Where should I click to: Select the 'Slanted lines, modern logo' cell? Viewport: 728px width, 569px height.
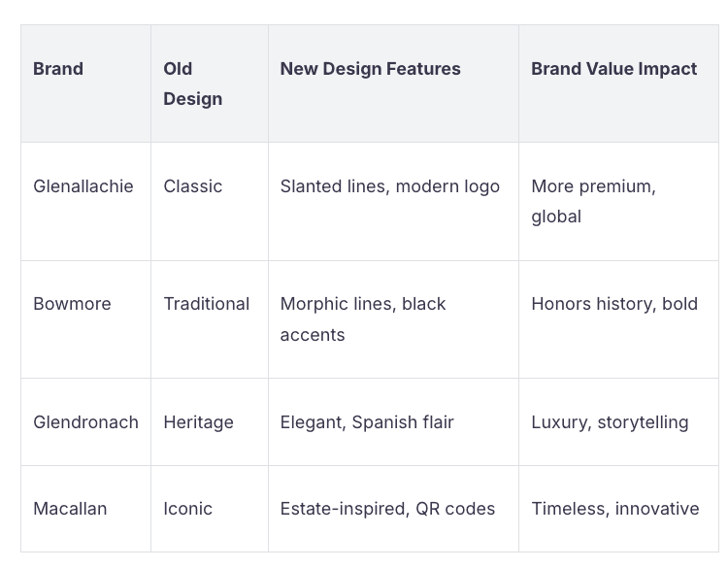click(389, 186)
